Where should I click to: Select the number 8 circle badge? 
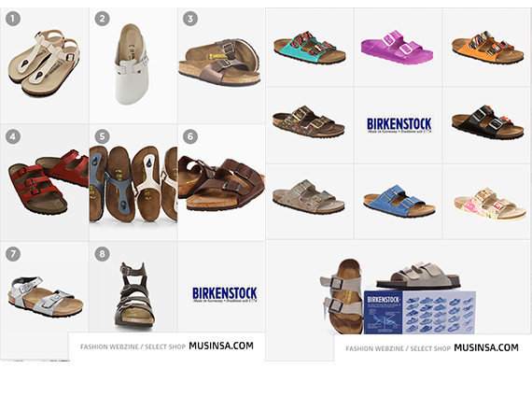click(102, 254)
